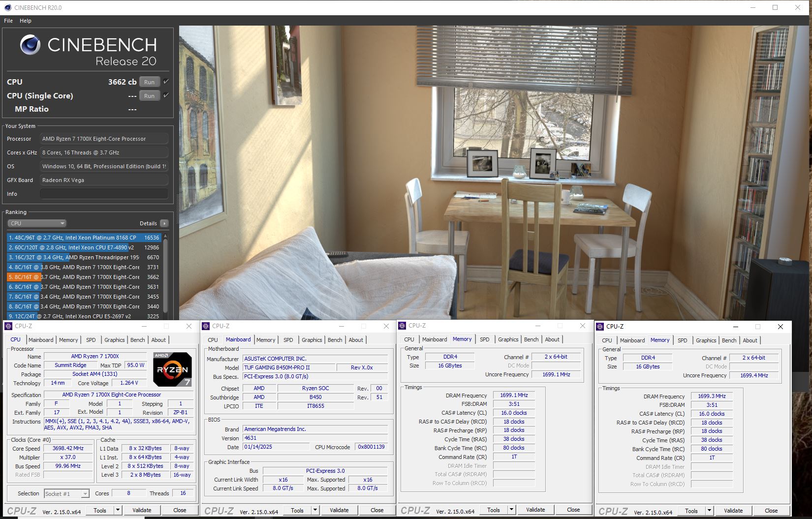Expand the Tools arrow in the Mainboard CPU-Z window
The image size is (812, 519).
pos(315,510)
